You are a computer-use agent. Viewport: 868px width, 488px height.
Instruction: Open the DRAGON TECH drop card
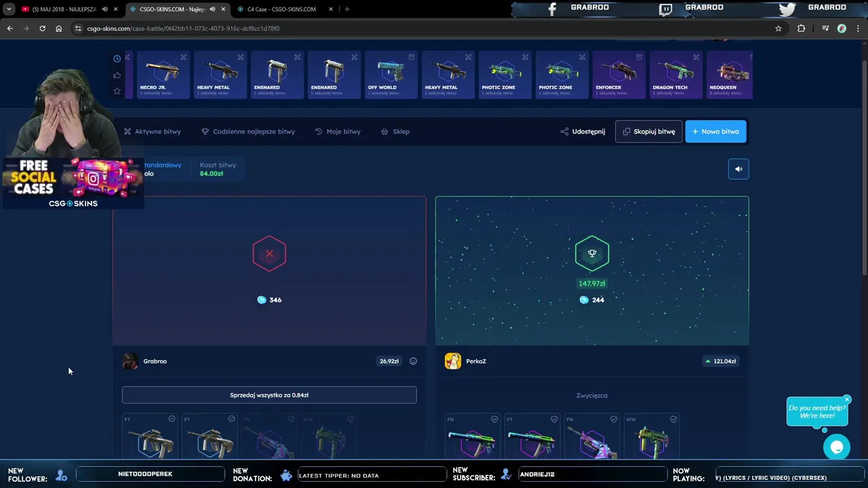[675, 75]
